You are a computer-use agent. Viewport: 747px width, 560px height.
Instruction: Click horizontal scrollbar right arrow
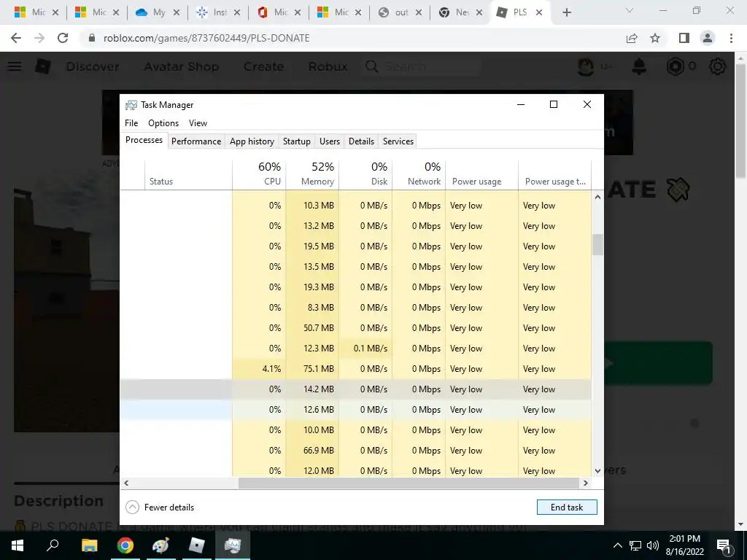tap(586, 483)
